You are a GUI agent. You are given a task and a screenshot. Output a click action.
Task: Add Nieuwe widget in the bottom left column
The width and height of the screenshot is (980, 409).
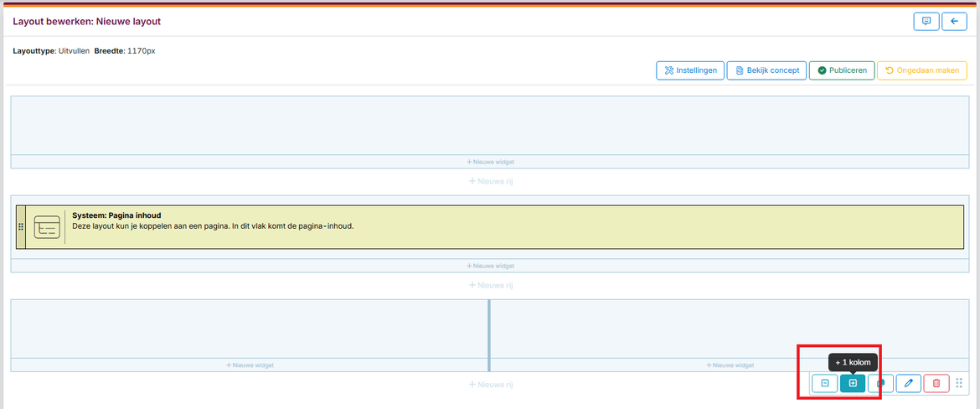point(250,365)
